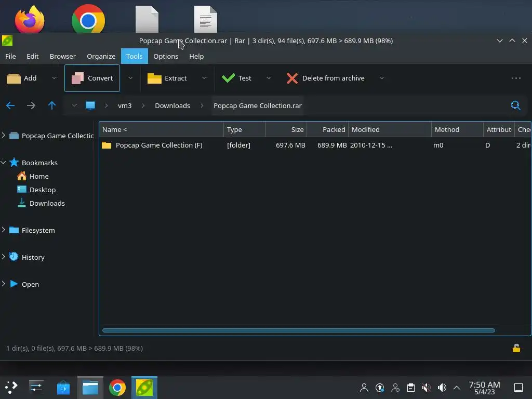Sort by Type column header
The image size is (532, 399).
tap(244, 129)
